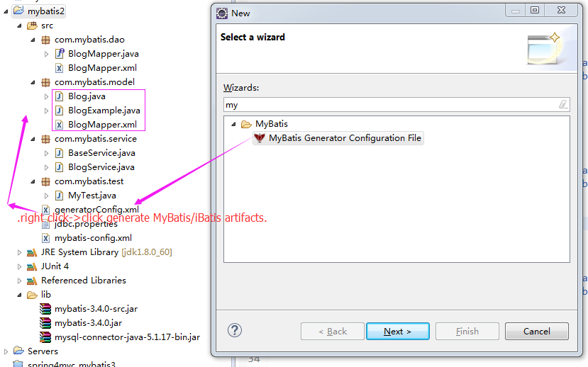Select the com.mybatis.service package label
588x367 pixels.
[96, 139]
